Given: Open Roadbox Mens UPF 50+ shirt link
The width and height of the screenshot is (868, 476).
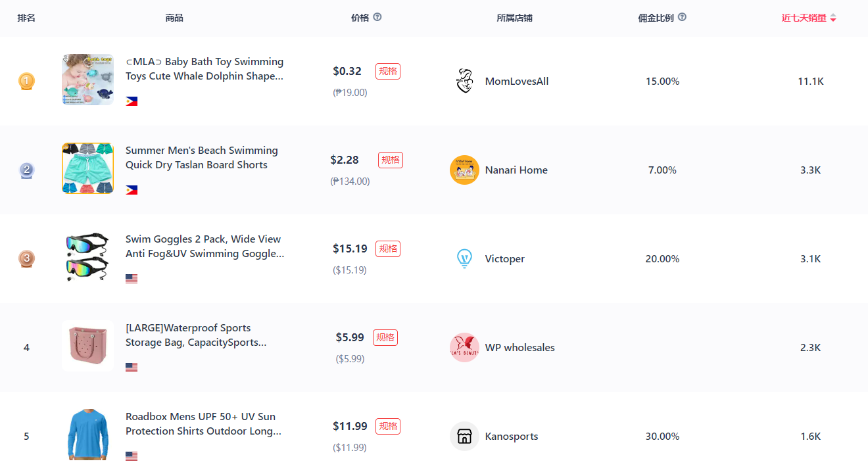Looking at the screenshot, I should click(x=204, y=424).
